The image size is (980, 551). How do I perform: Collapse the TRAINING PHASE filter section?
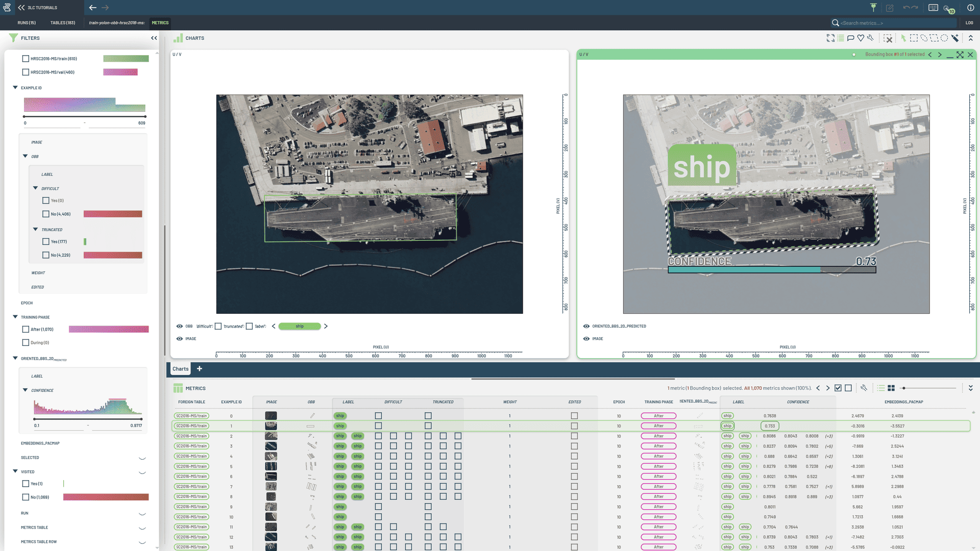(15, 317)
